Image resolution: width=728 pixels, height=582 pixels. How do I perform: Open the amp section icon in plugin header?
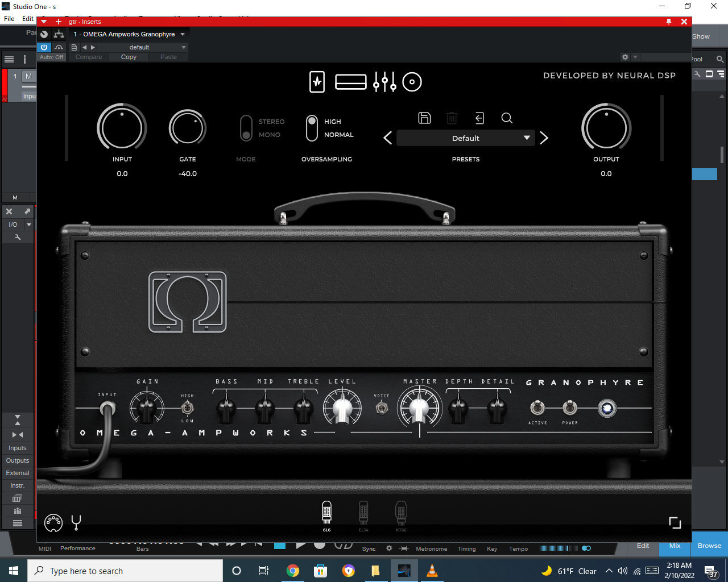click(317, 82)
